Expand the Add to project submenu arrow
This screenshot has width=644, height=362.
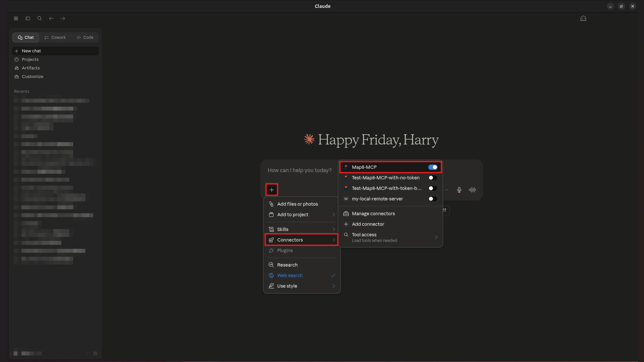[334, 215]
